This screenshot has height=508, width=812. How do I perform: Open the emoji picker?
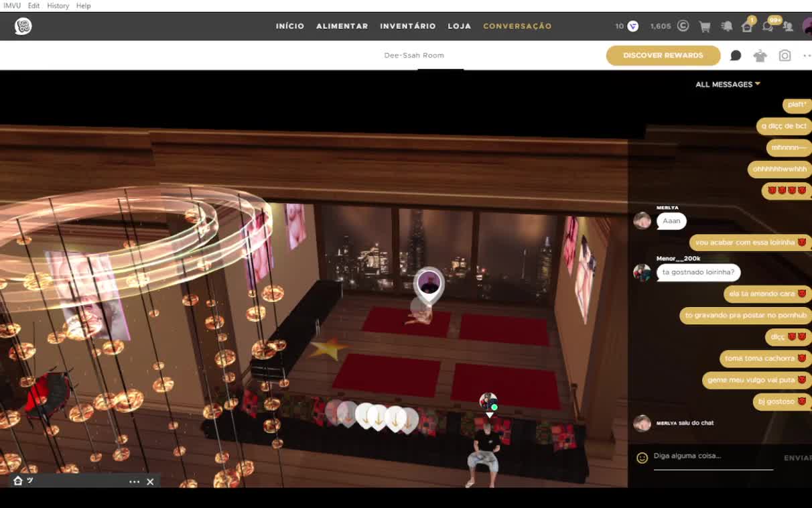pos(642,458)
